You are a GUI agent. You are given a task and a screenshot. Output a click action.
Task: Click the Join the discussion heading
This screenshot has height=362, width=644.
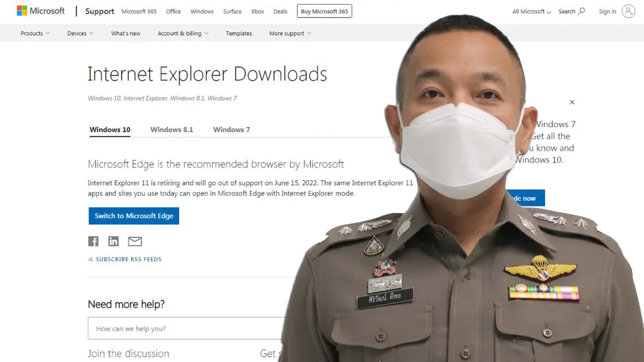128,353
